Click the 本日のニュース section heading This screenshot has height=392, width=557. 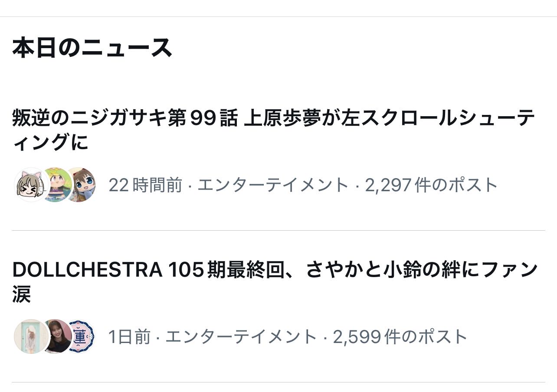92,48
